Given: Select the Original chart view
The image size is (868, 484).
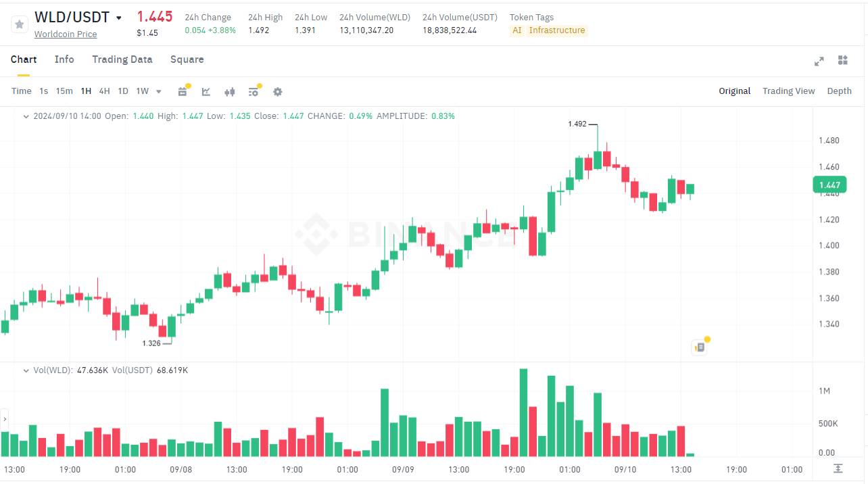Looking at the screenshot, I should [735, 91].
